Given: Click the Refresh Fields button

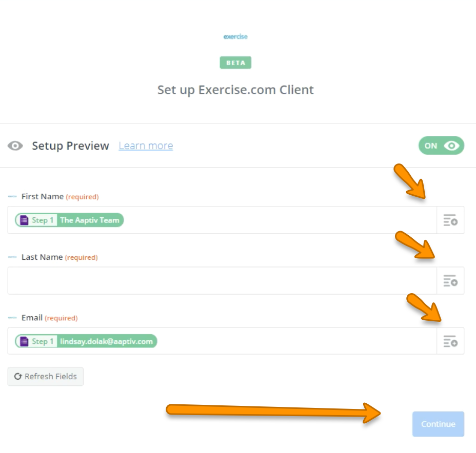Looking at the screenshot, I should pos(46,376).
